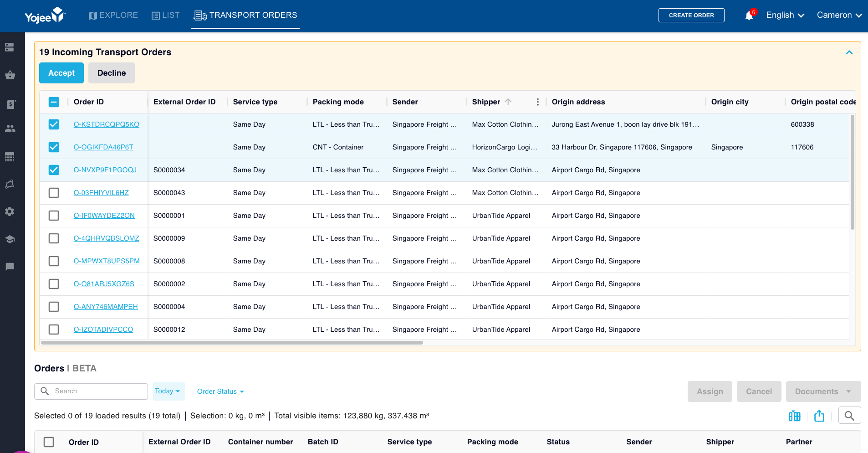This screenshot has width=868, height=453.
Task: Open the notifications bell
Action: click(749, 15)
